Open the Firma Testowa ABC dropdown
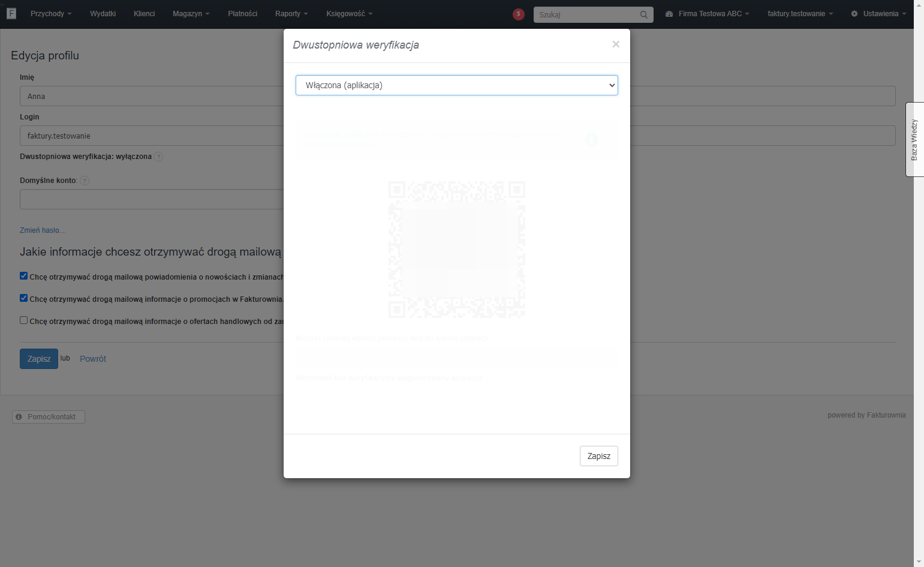This screenshot has height=567, width=924. tap(708, 14)
